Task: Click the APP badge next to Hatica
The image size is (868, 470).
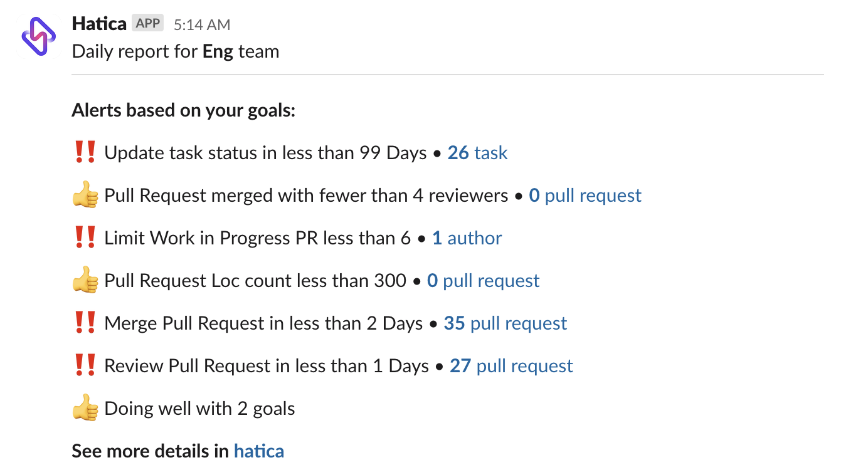Action: pyautogui.click(x=148, y=24)
